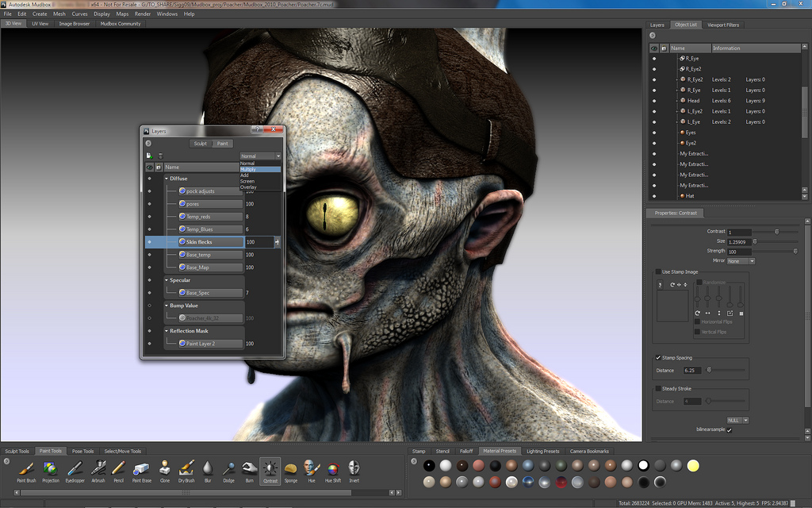Switch to the UV View tab
This screenshot has height=508, width=812.
click(40, 24)
